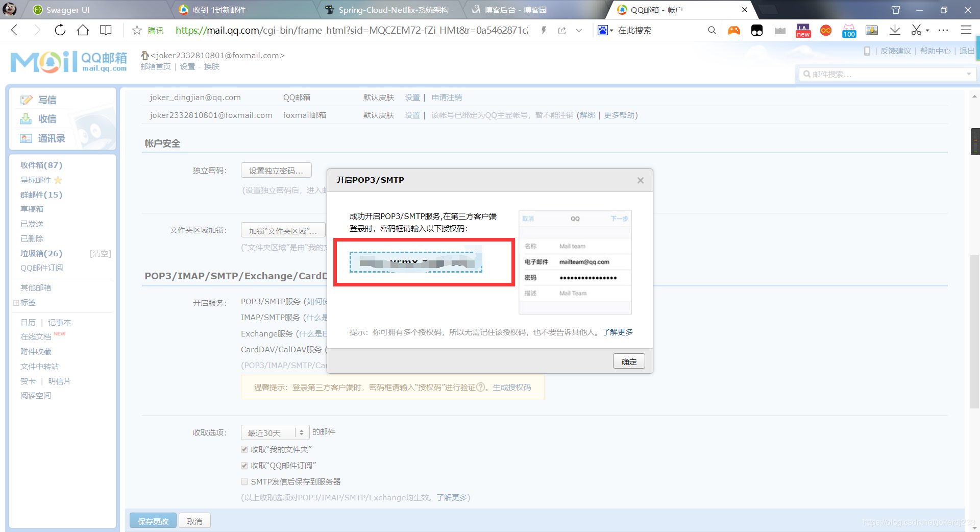Expand the mail search options arrow
Image resolution: width=980 pixels, height=532 pixels.
click(x=969, y=74)
